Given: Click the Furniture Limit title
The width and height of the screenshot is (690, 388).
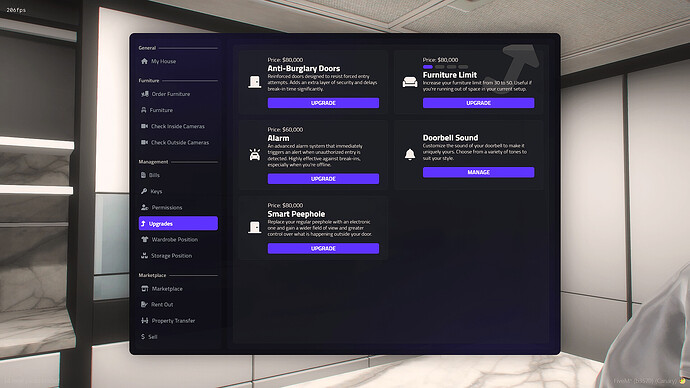Looking at the screenshot, I should tap(450, 75).
